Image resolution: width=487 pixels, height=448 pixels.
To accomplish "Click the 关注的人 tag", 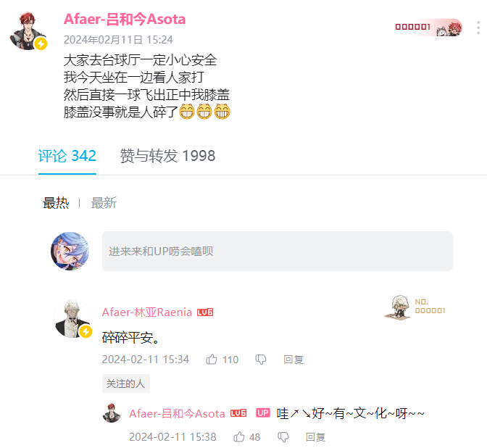I will click(126, 383).
